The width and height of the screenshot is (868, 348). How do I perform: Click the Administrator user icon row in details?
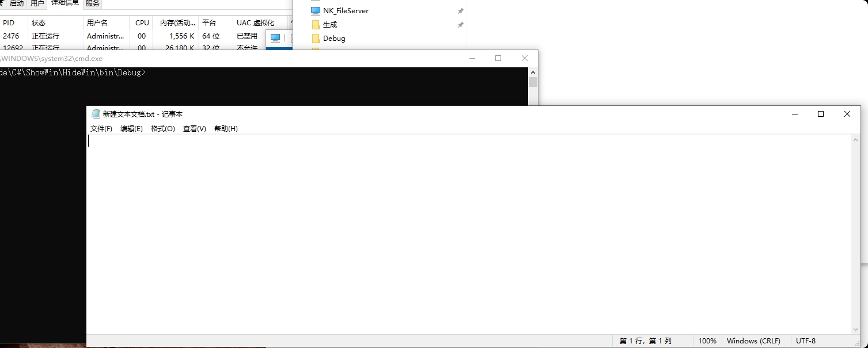pos(105,36)
